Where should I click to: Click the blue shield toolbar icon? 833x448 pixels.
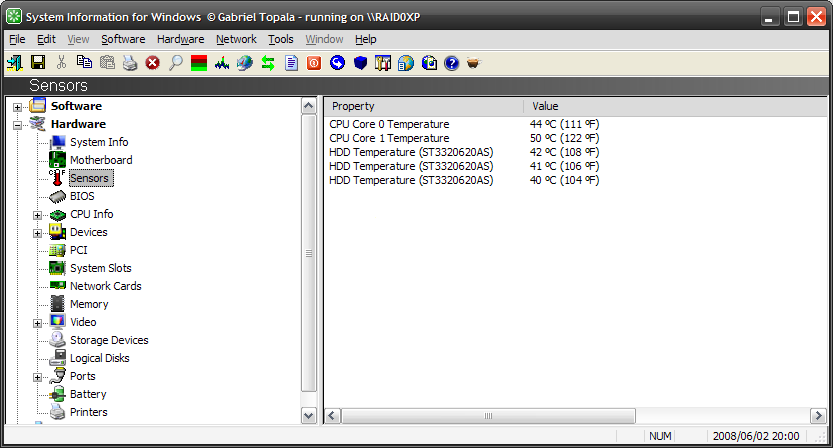360,63
